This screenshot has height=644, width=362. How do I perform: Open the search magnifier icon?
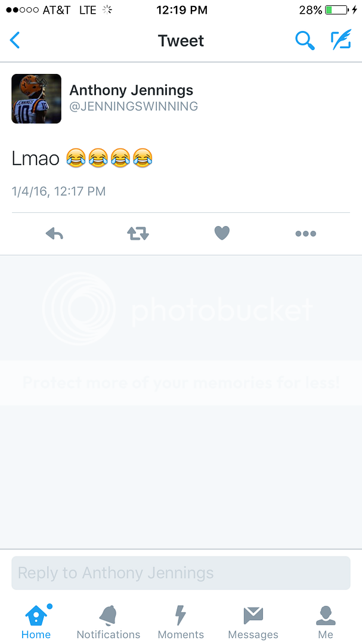coord(305,41)
